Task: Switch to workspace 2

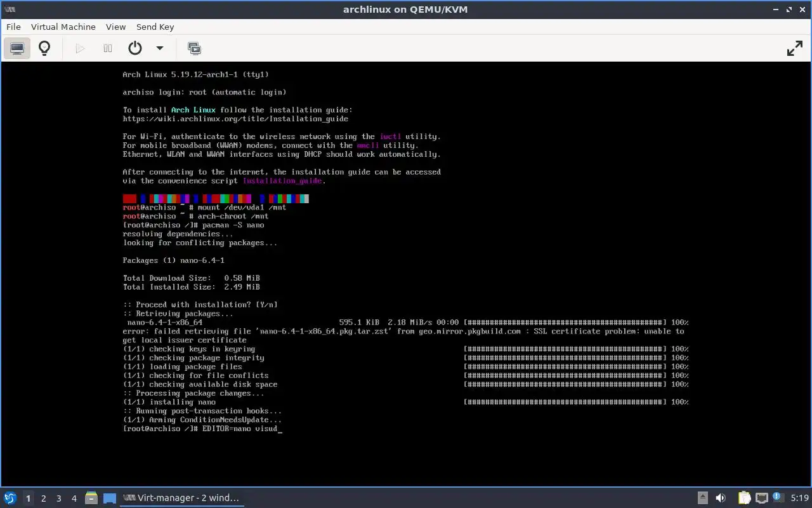Action: [43, 498]
